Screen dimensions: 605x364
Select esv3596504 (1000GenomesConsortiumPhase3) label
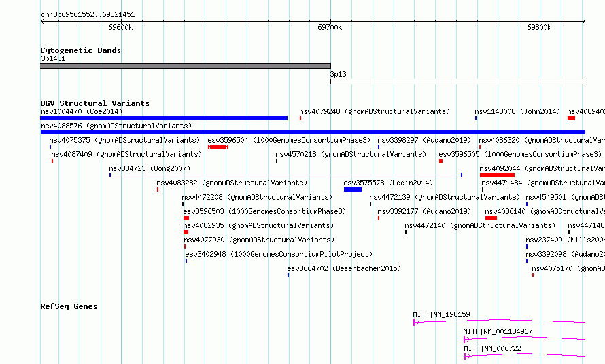(289, 140)
